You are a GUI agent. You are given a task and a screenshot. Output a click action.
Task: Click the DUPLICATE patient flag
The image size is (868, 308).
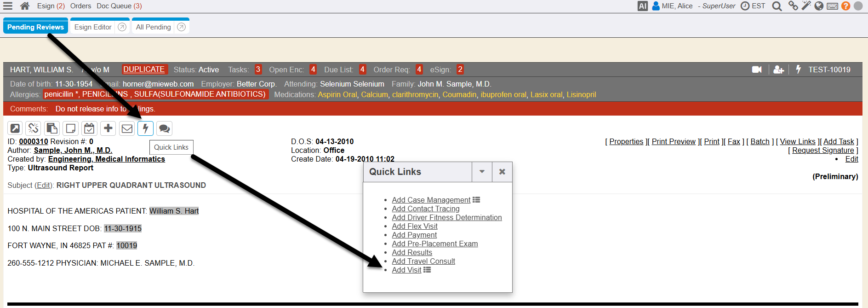[x=144, y=70]
